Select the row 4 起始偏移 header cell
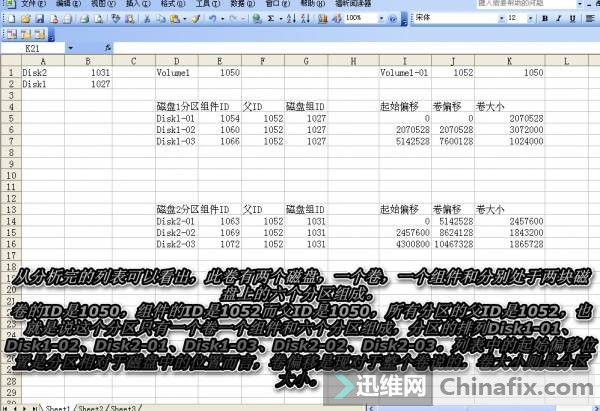 pyautogui.click(x=405, y=107)
